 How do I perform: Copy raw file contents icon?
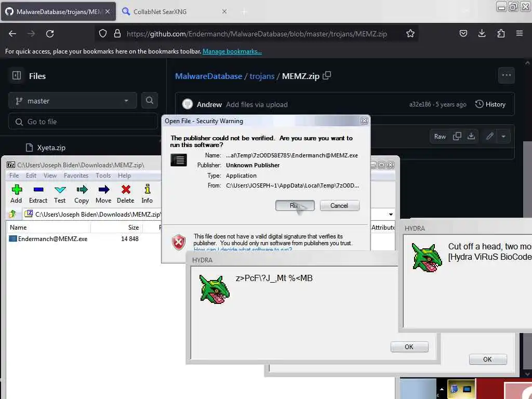[457, 137]
